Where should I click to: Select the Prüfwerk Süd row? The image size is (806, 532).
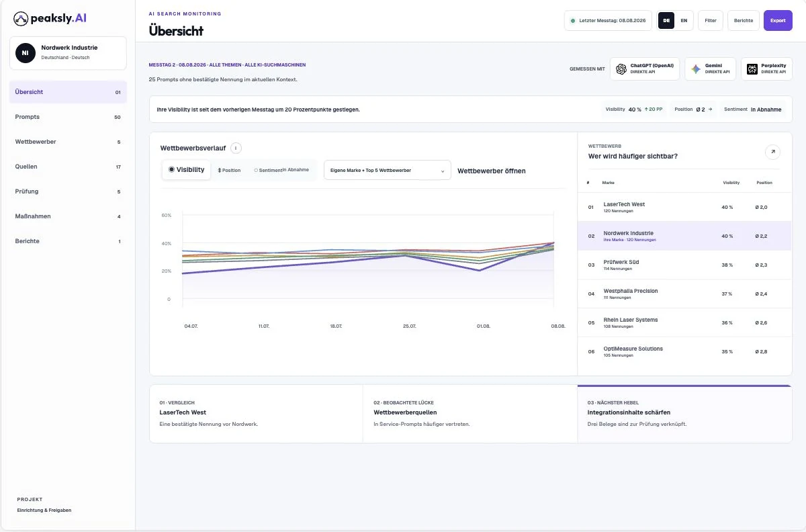click(x=684, y=265)
